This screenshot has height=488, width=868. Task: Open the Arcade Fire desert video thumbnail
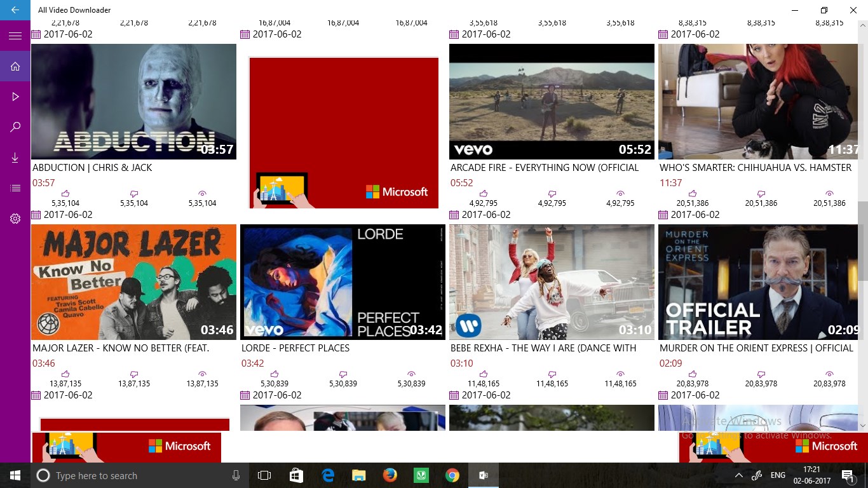click(552, 102)
